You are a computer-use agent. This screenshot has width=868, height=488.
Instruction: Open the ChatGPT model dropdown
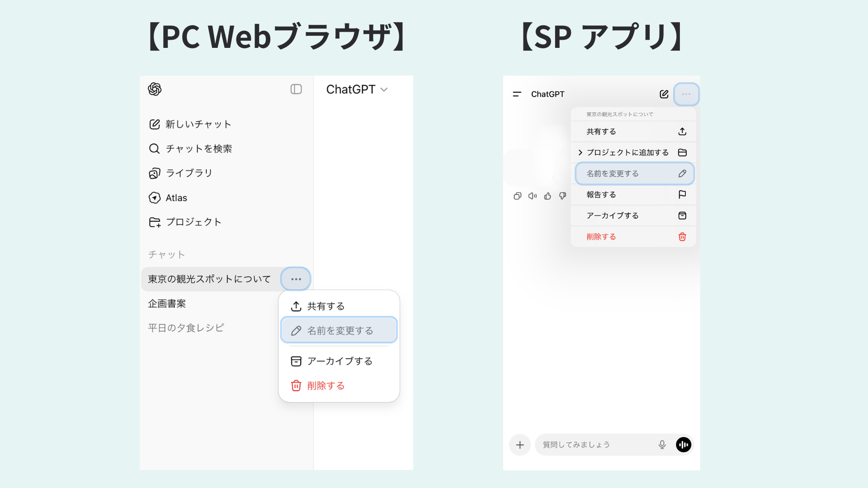coord(357,89)
